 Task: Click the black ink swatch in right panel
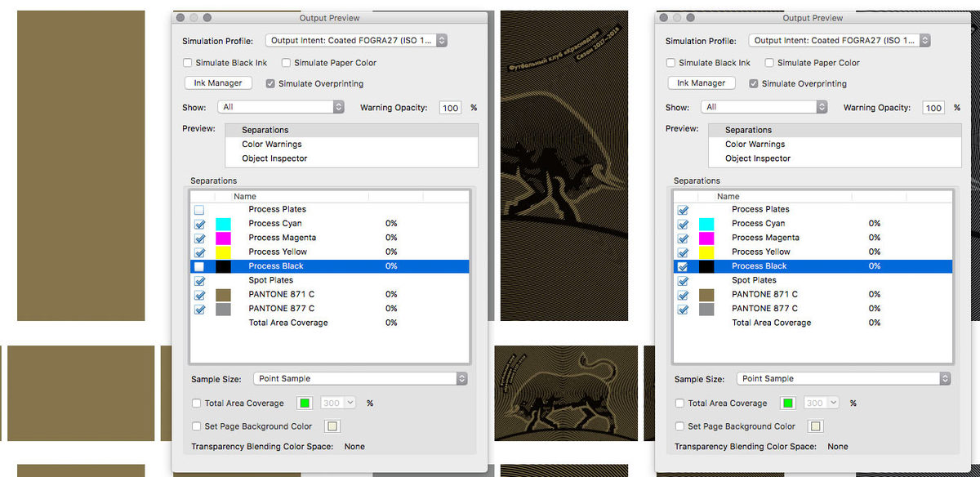tap(706, 266)
